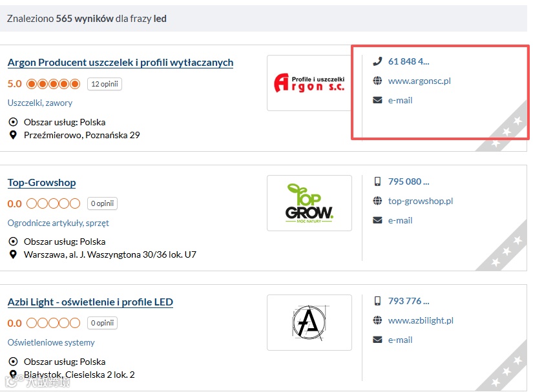Click address Białystok, Ciesielska 2 lok. 2
Screen dimensions: 533x392
pos(79,375)
